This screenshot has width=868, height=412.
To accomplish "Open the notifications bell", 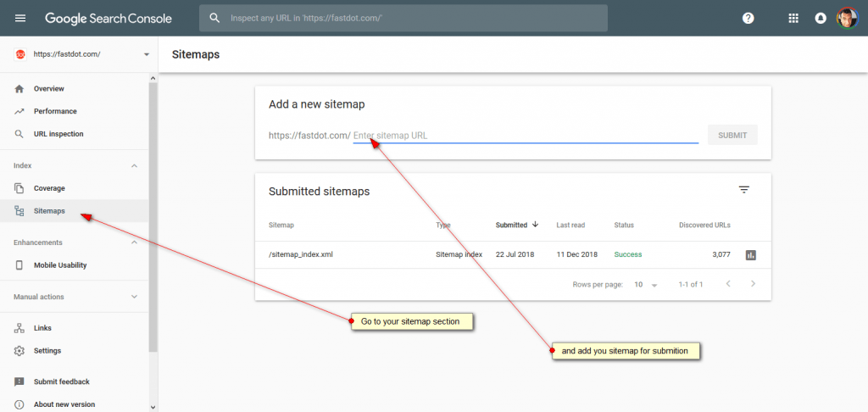I will (821, 19).
